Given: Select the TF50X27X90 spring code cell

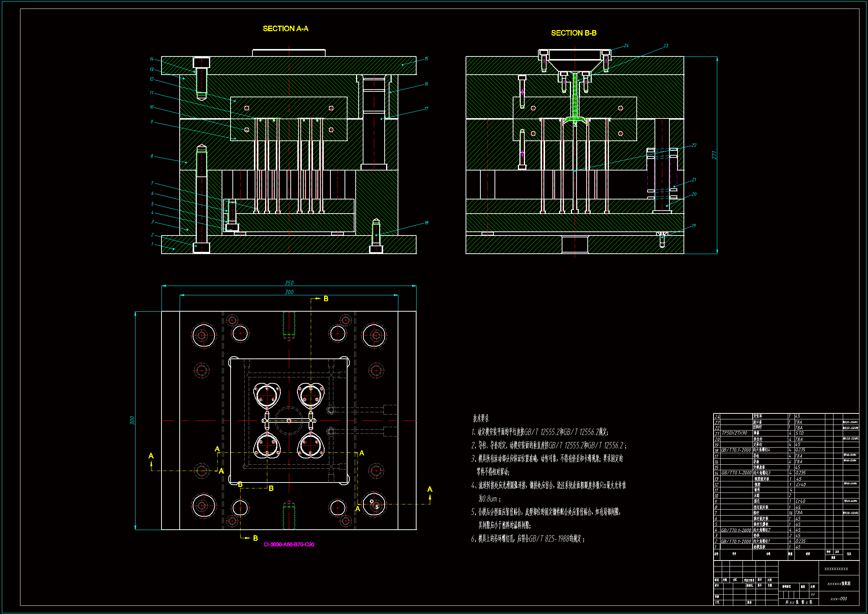Looking at the screenshot, I should [734, 433].
